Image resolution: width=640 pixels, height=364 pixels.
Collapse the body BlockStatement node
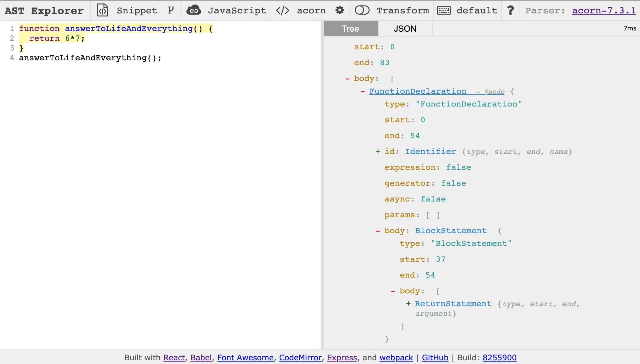point(378,231)
